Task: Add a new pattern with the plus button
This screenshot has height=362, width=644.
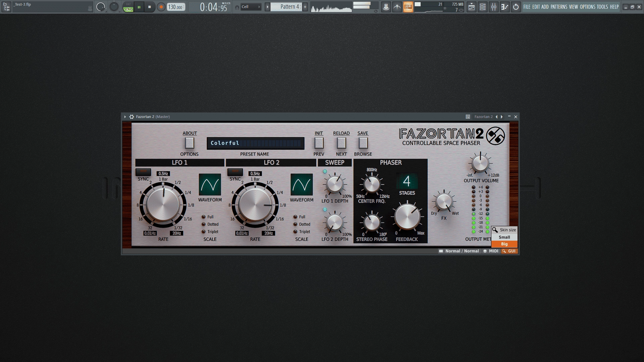Action: pyautogui.click(x=305, y=7)
